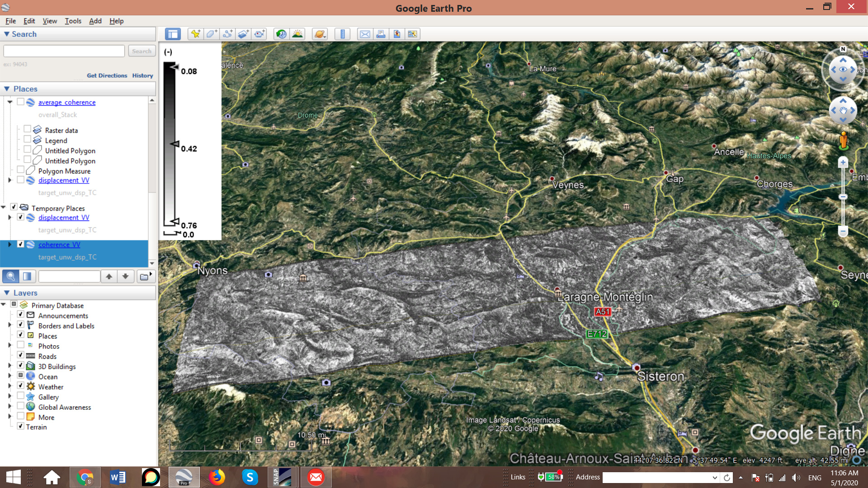
Task: Collapse the Search panel
Action: [7, 34]
